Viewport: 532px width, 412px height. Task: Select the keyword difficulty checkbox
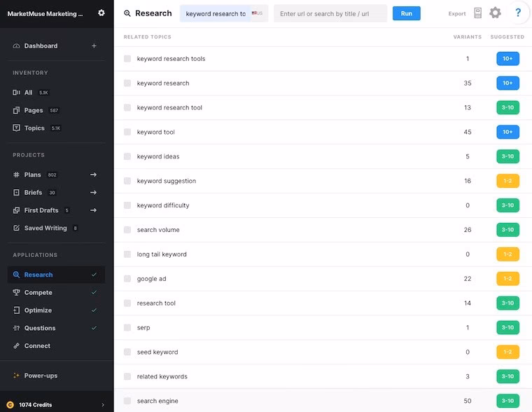tap(127, 205)
